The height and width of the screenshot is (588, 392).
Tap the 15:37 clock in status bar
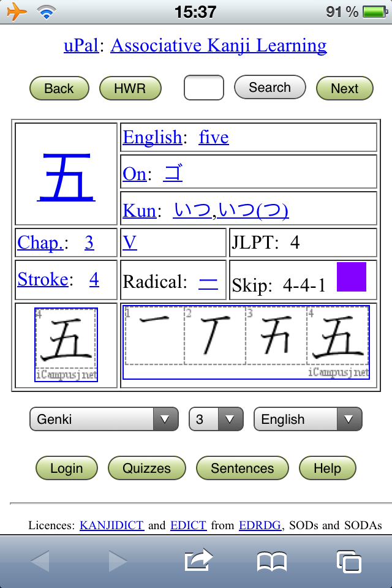coord(195,12)
